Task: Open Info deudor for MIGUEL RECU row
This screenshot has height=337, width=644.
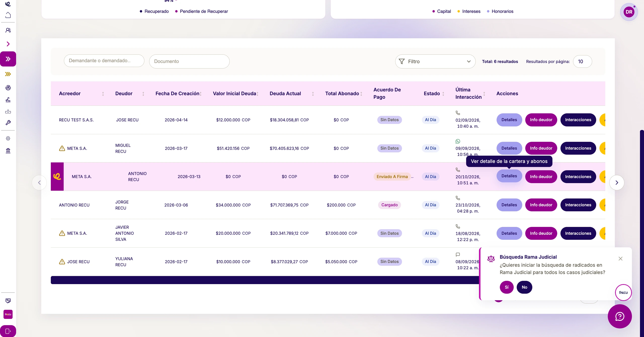Action: point(541,148)
